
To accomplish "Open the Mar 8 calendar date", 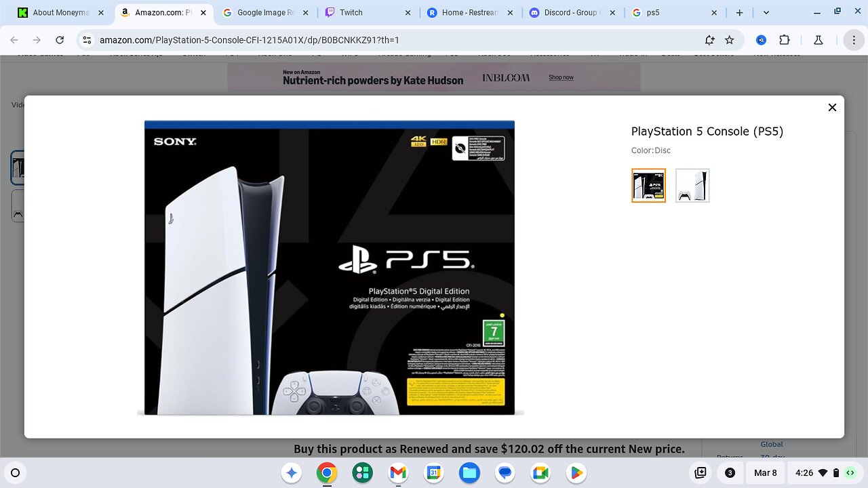I will click(x=766, y=473).
